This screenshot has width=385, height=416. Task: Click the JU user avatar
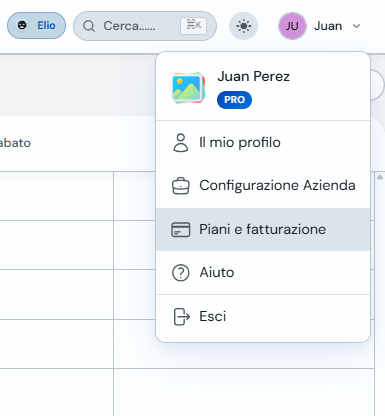(292, 26)
